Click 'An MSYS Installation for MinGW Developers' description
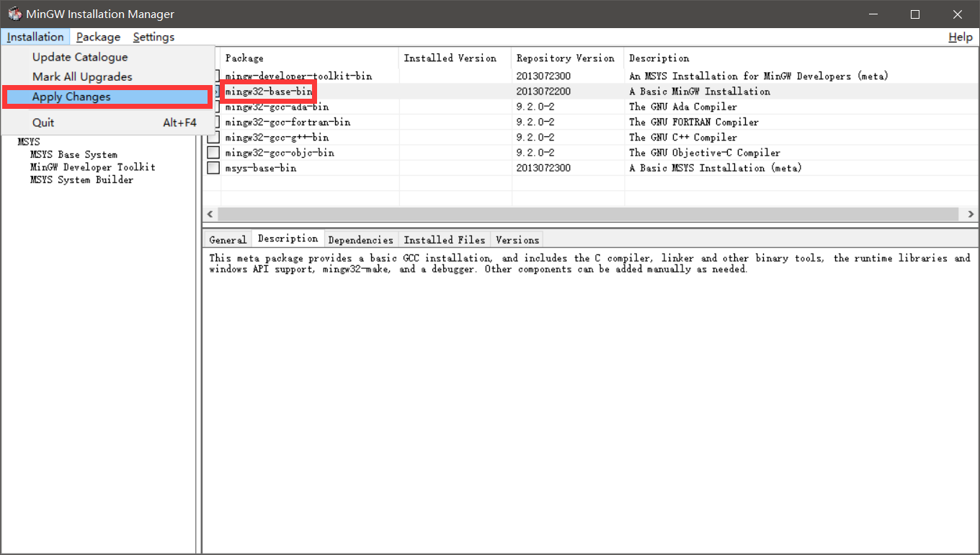The height and width of the screenshot is (555, 980). pyautogui.click(x=758, y=76)
